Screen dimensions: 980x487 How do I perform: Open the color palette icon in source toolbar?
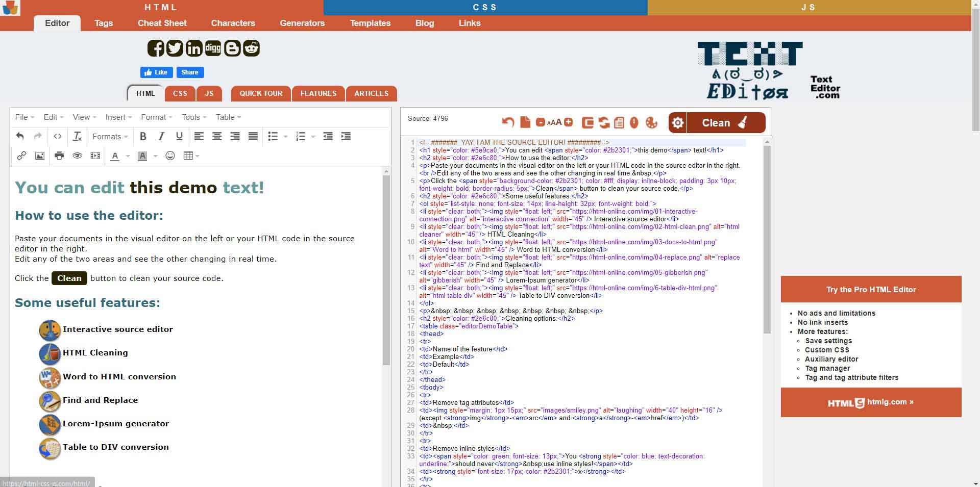[x=651, y=122]
